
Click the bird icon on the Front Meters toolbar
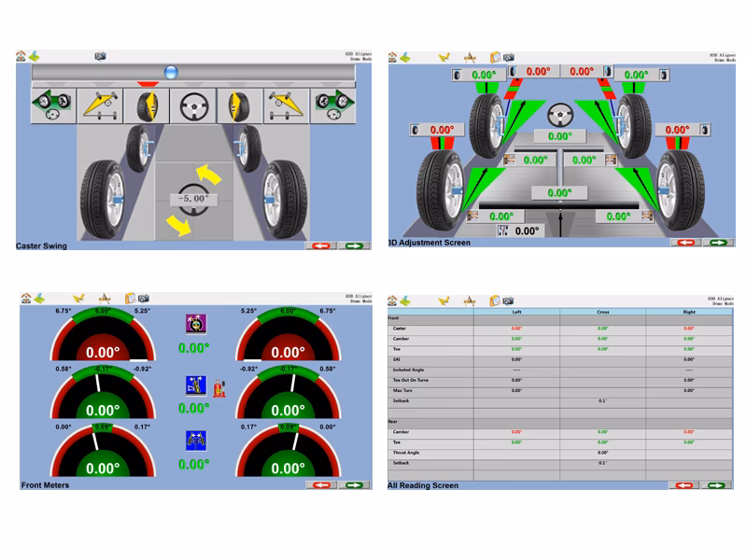click(77, 297)
